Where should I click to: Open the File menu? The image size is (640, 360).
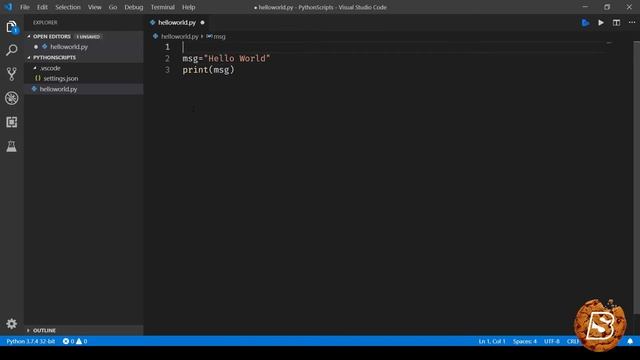click(24, 7)
